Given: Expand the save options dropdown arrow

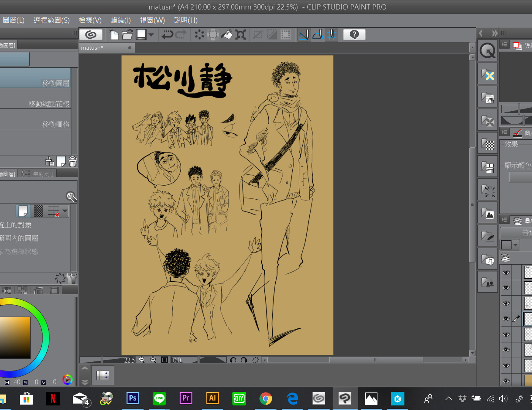Looking at the screenshot, I should (152, 35).
